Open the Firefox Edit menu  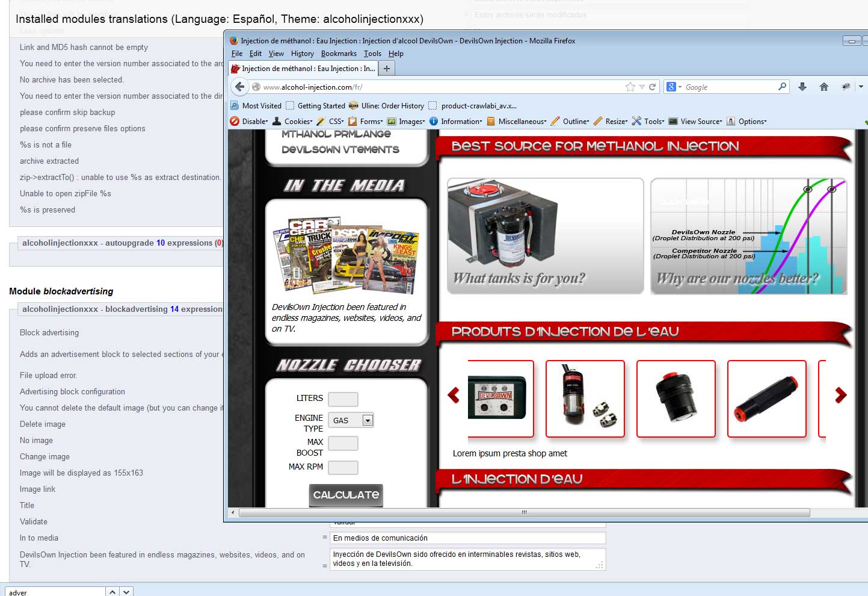pos(256,54)
